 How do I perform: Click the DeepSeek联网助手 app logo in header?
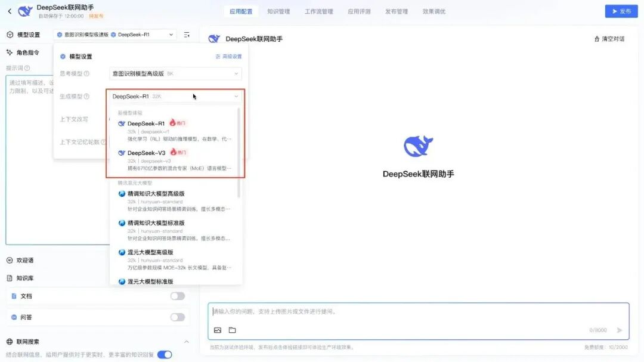(25, 11)
